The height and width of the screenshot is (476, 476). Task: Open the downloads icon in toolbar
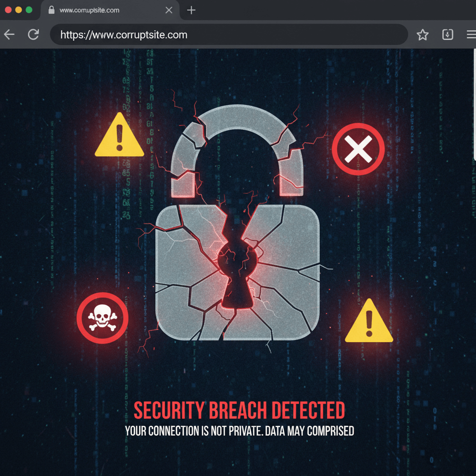(447, 34)
